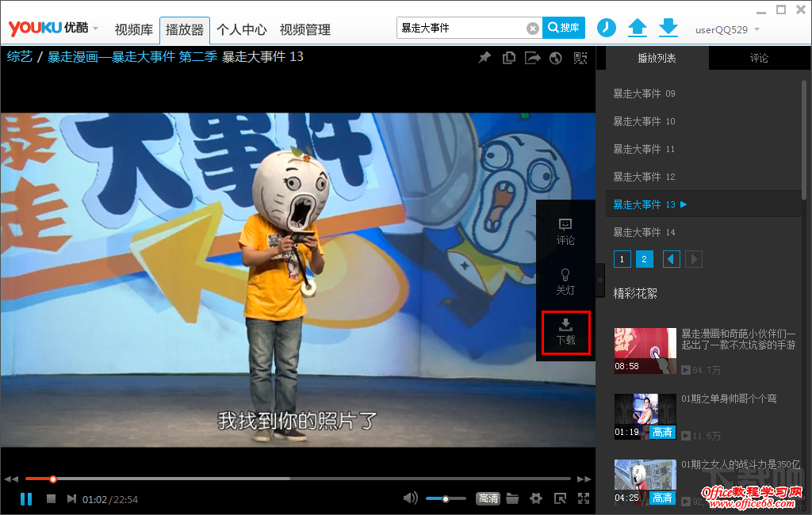Click previous page arrow in playlist
Viewport: 812px width, 515px height.
(x=671, y=259)
